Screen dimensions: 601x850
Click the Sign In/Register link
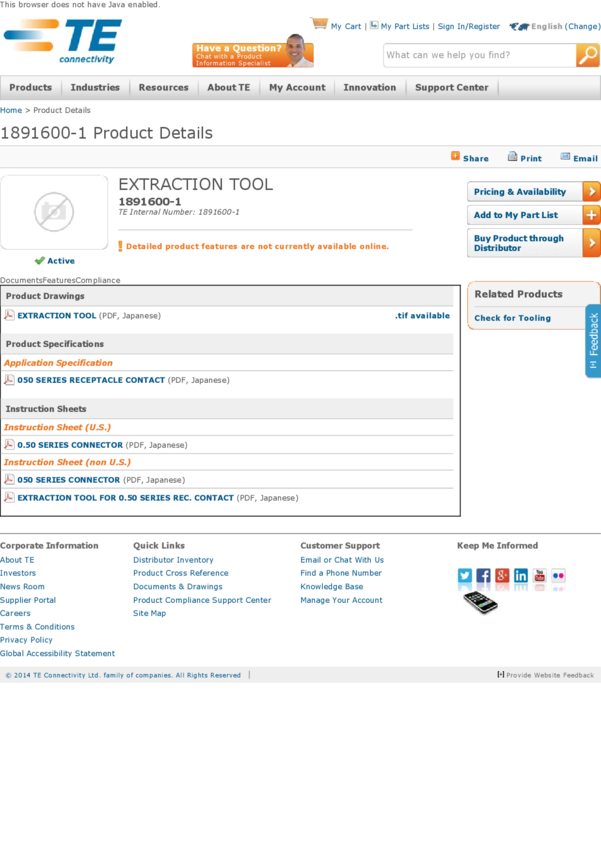tap(469, 26)
